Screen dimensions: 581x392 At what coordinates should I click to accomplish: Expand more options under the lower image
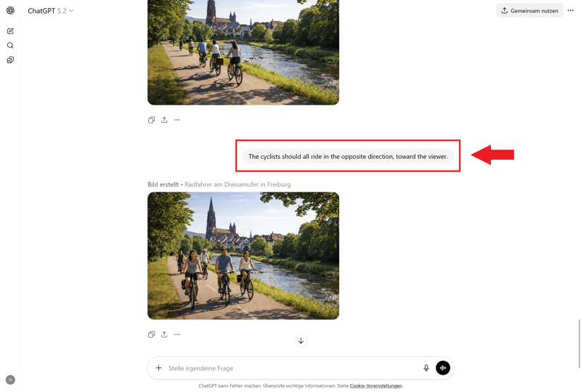[x=177, y=335]
